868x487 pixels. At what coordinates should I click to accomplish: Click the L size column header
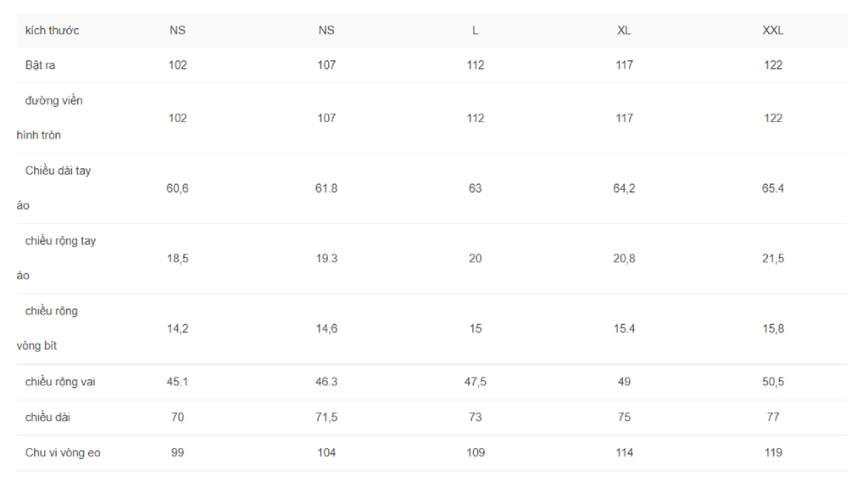click(x=475, y=31)
